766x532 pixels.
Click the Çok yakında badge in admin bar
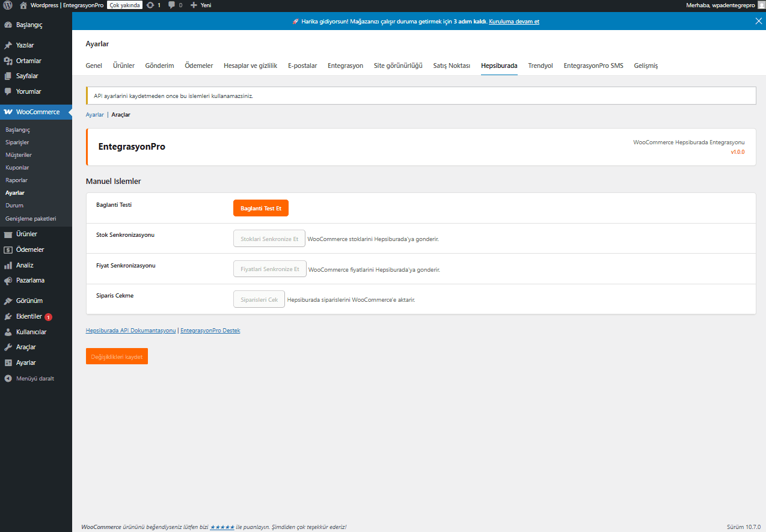(125, 5)
